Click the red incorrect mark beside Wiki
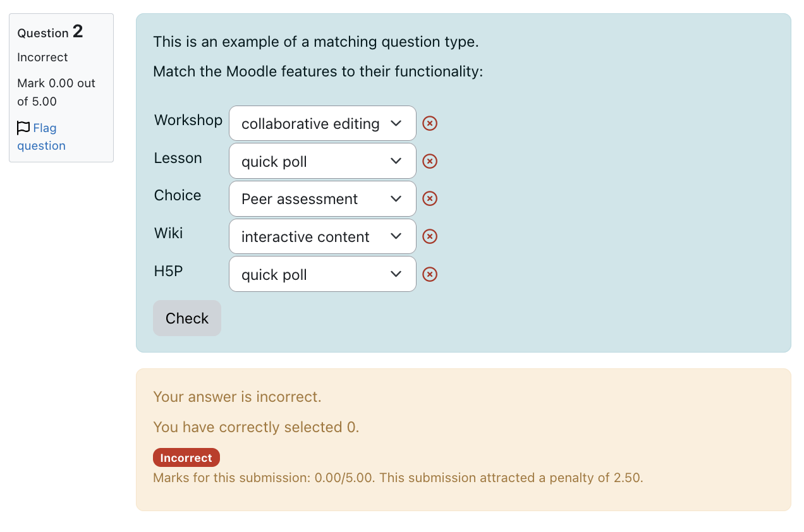 coord(430,236)
